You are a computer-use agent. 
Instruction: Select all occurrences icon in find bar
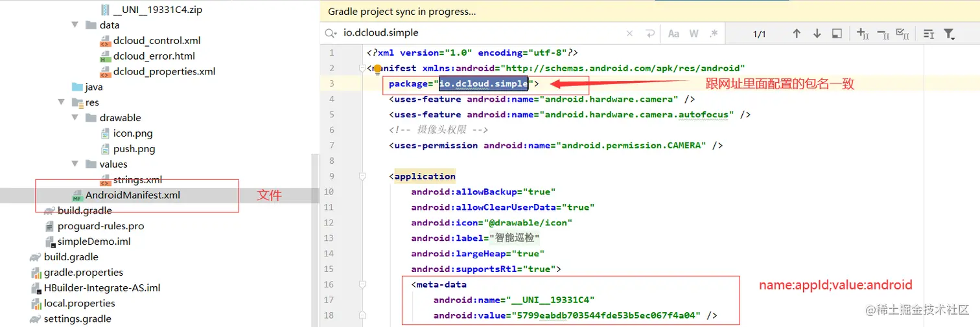[902, 34]
